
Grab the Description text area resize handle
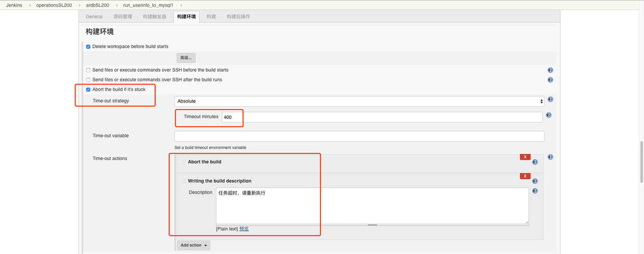[372, 225]
